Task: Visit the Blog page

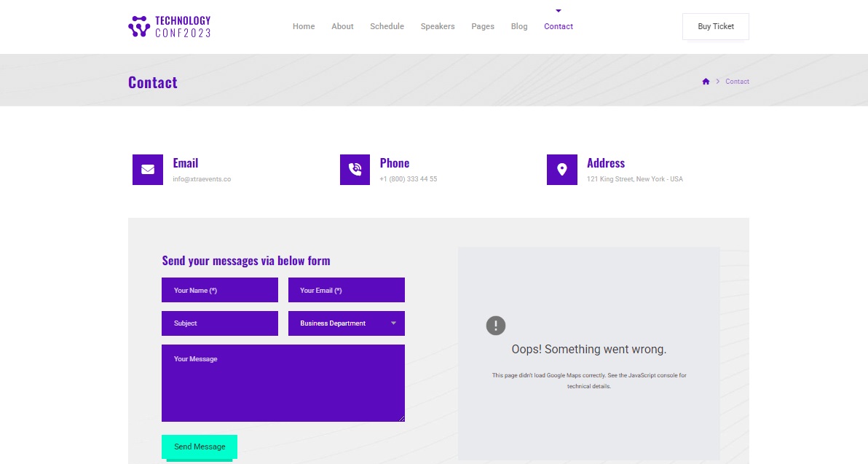Action: coord(519,26)
